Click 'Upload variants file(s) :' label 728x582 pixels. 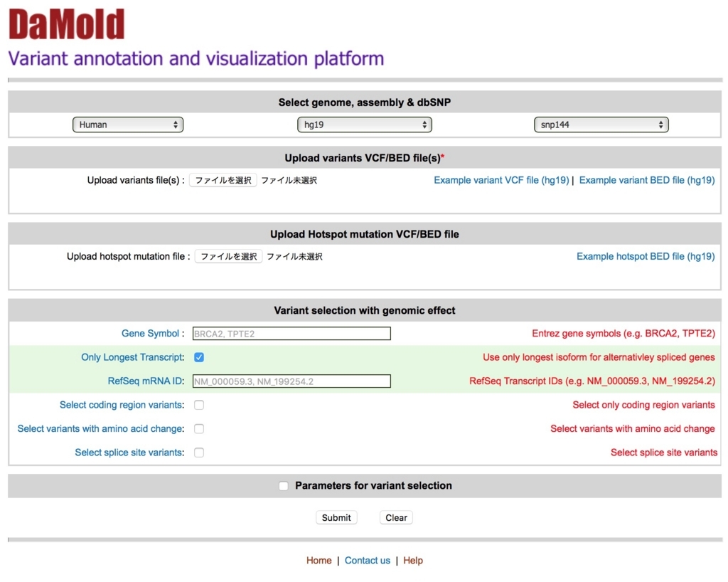[x=136, y=180]
